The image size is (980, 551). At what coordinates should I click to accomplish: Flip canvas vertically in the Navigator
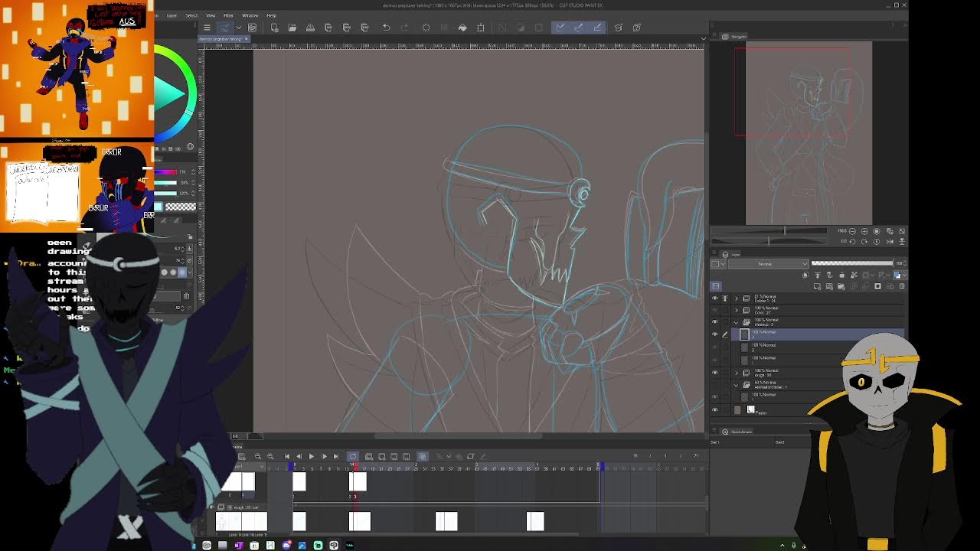pyautogui.click(x=901, y=242)
